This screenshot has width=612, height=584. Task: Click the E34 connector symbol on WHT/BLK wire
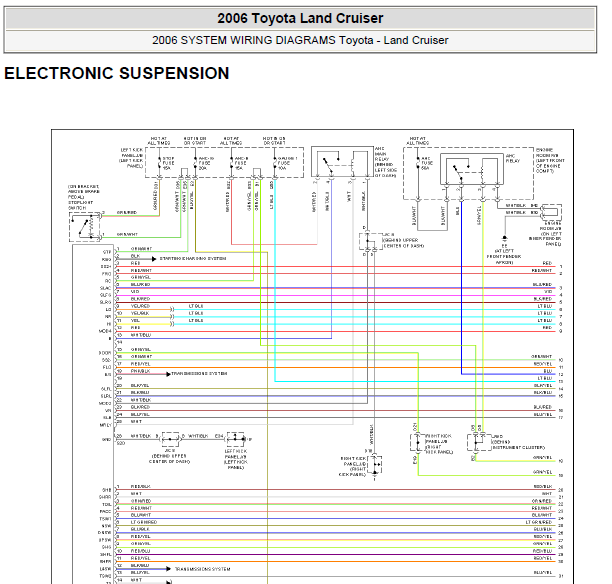coord(236,439)
